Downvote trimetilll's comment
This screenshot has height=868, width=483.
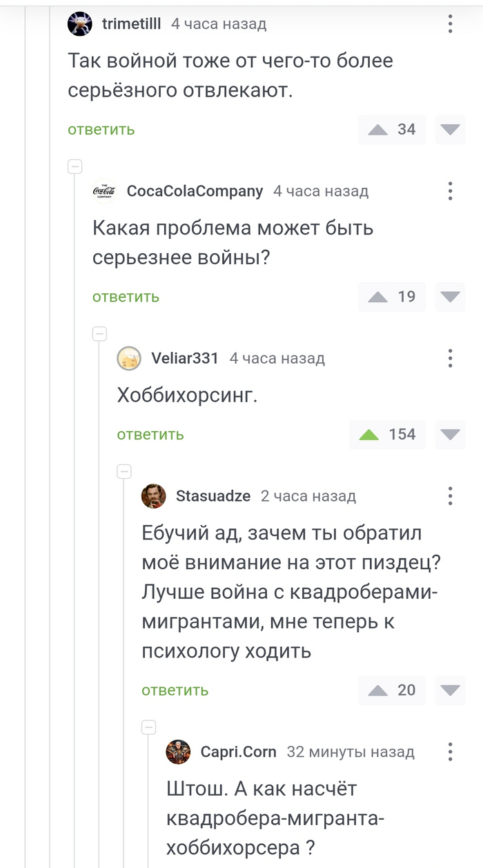[x=450, y=130]
